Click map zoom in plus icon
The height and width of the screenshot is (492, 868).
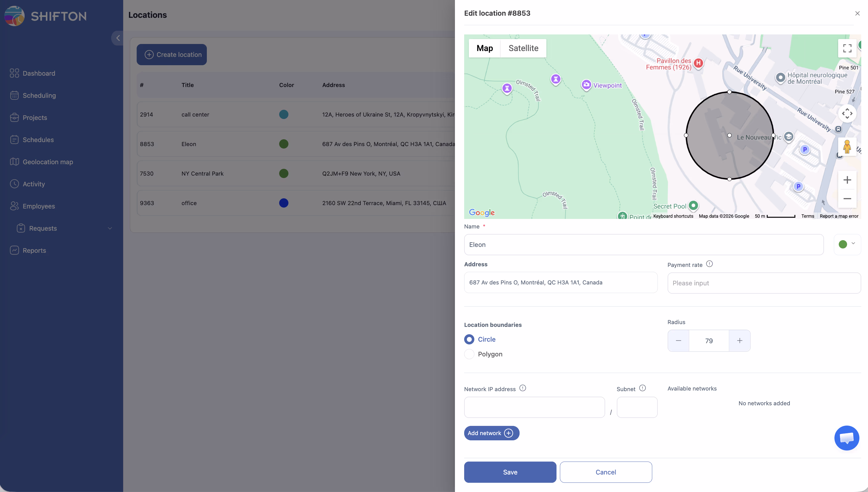click(x=847, y=180)
